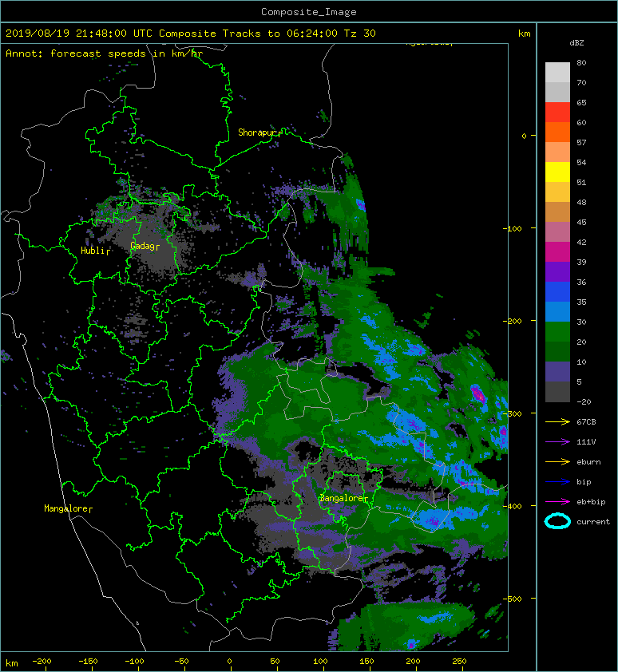The image size is (618, 672).
Task: Pick the brown 45–48 dBZ swatch
Action: tap(557, 211)
